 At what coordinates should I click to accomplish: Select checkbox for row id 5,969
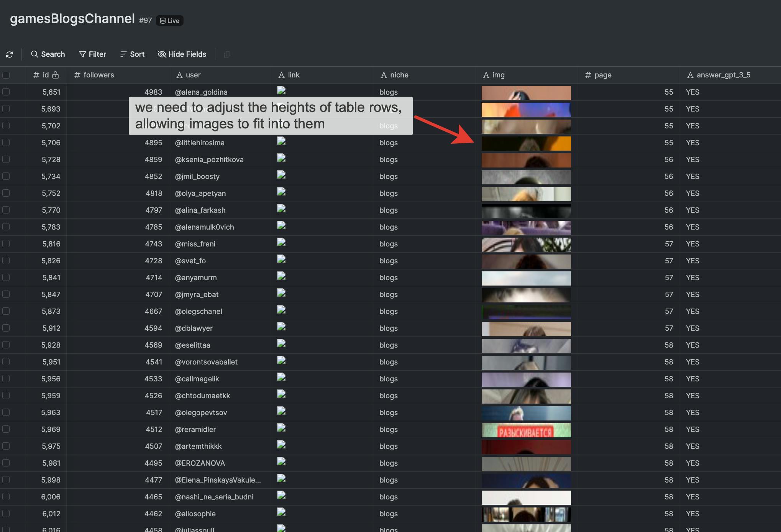(6, 429)
